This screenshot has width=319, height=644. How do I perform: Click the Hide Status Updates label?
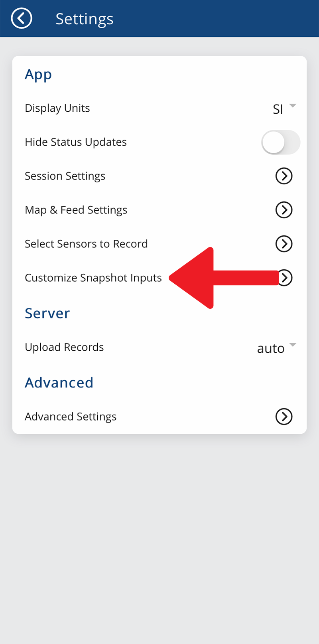tap(76, 142)
